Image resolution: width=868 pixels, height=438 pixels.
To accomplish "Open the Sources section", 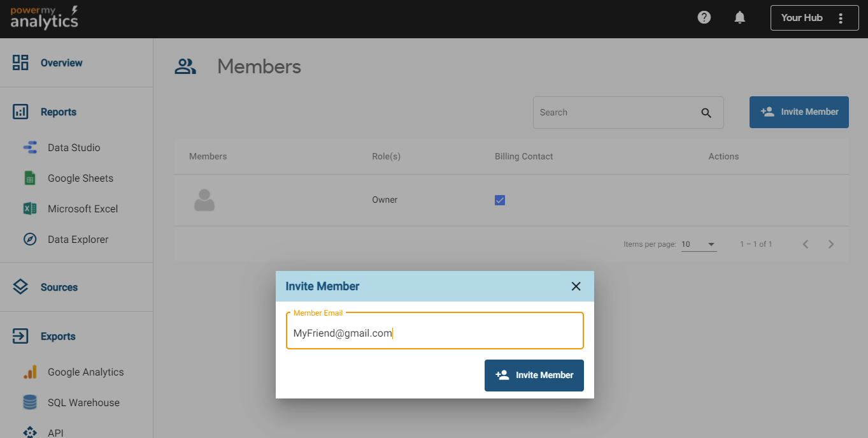I will [x=59, y=288].
